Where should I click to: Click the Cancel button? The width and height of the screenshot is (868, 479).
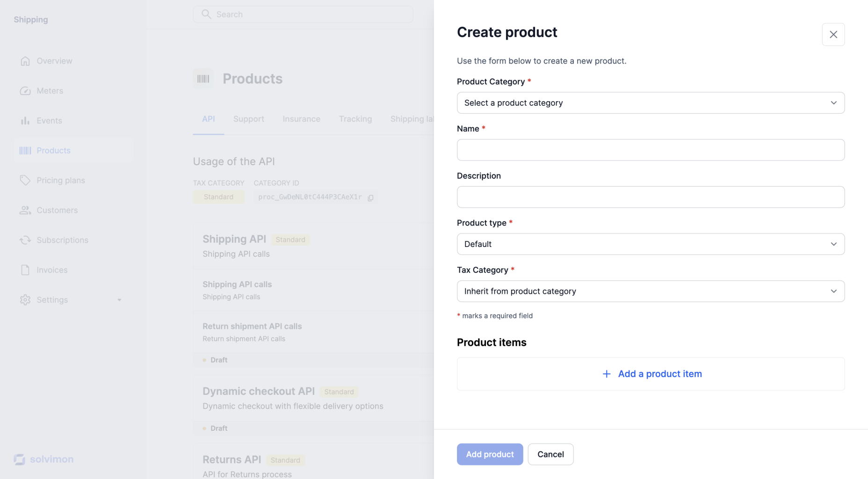point(550,454)
